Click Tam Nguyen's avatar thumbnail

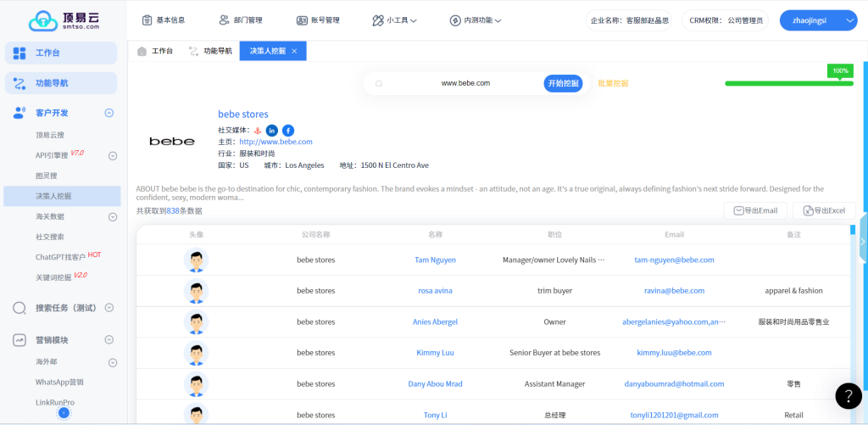pyautogui.click(x=196, y=260)
